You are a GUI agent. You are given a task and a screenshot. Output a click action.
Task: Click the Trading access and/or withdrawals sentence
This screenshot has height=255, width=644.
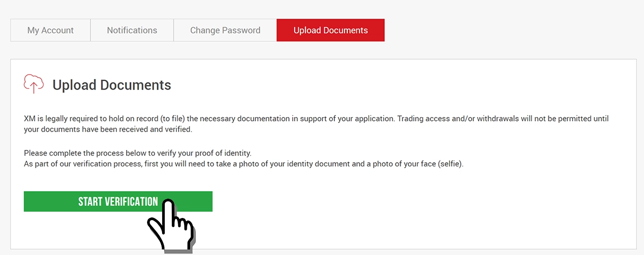(x=503, y=119)
